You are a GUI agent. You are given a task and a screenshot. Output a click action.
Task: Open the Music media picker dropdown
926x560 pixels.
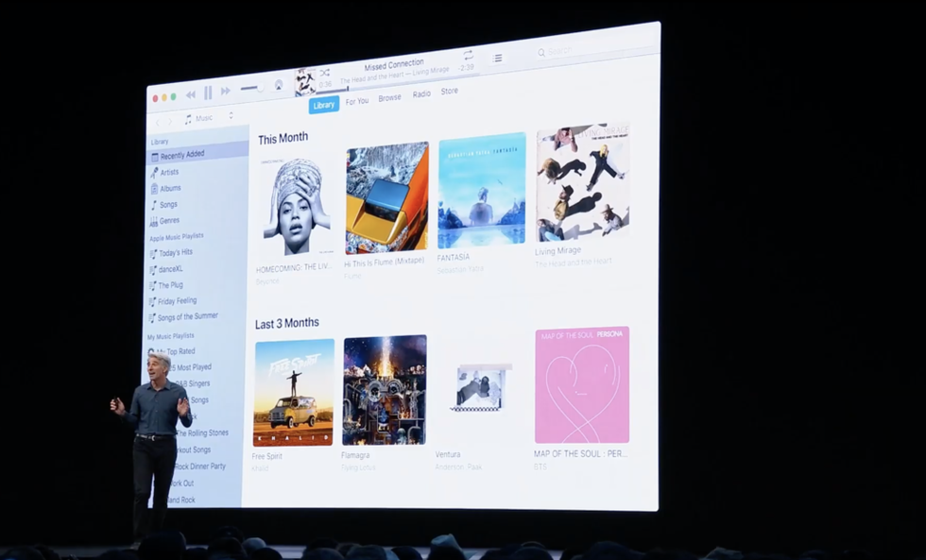point(209,118)
